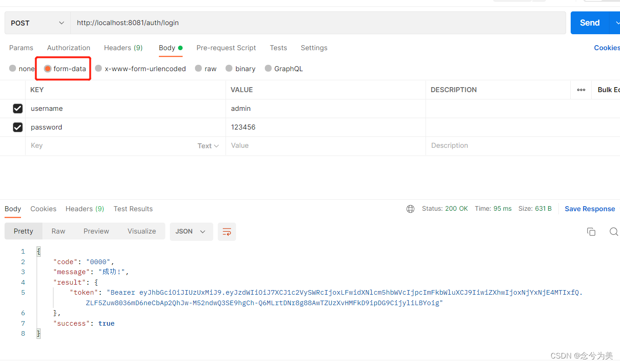Click the Bulk Edit link

coord(609,90)
